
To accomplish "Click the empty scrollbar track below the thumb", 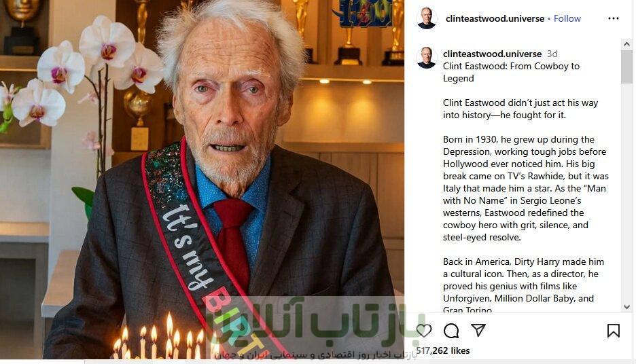I will [x=626, y=193].
